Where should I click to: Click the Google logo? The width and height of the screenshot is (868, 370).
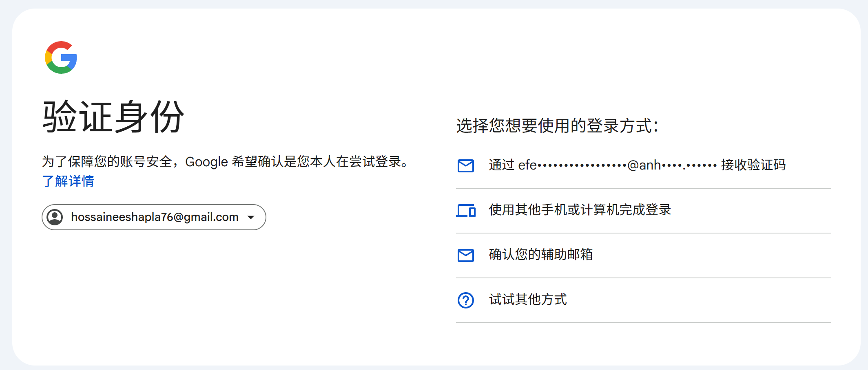click(x=61, y=57)
